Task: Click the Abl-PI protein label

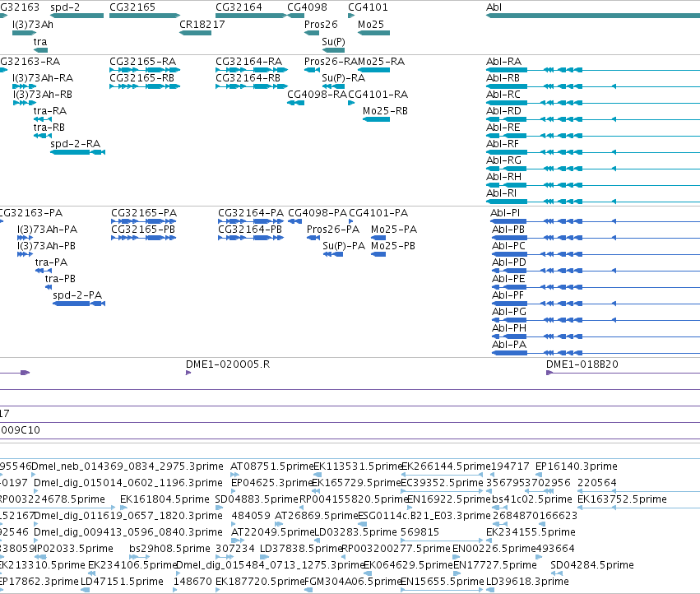Action: [505, 213]
